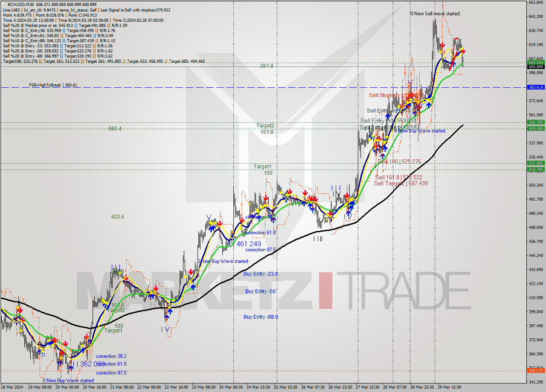
Task: Click '20 Mar 16:00' on the time axis
Action: (x=94, y=387)
